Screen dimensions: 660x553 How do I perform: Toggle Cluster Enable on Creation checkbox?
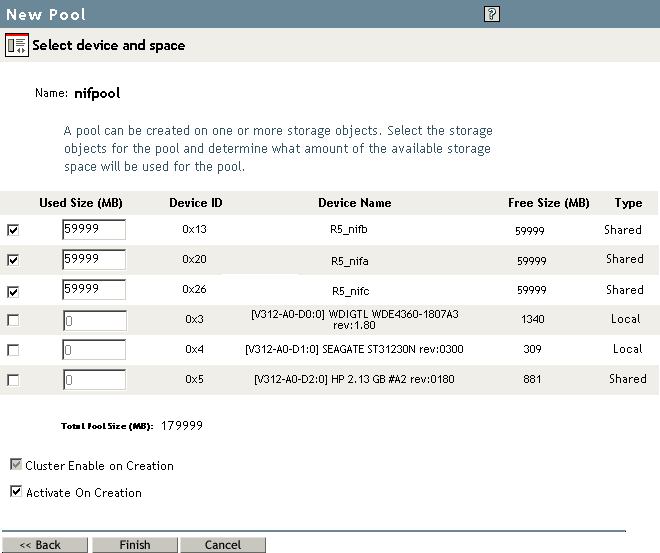coord(16,464)
